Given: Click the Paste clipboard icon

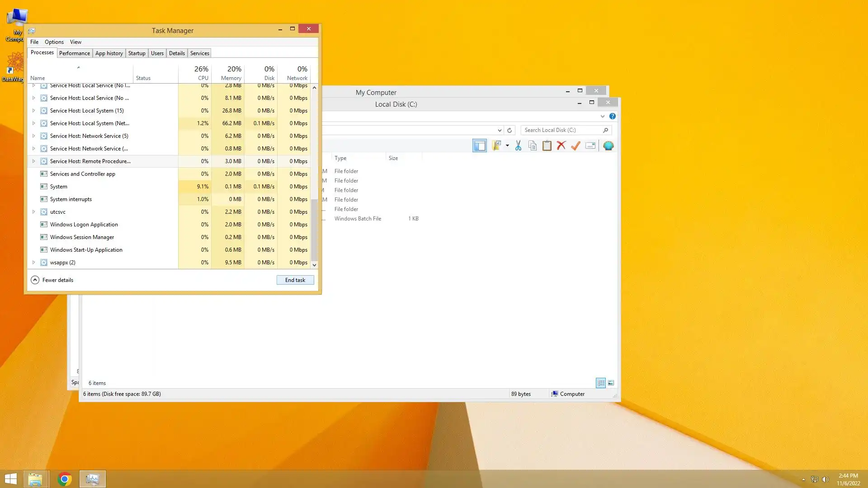Looking at the screenshot, I should [547, 145].
